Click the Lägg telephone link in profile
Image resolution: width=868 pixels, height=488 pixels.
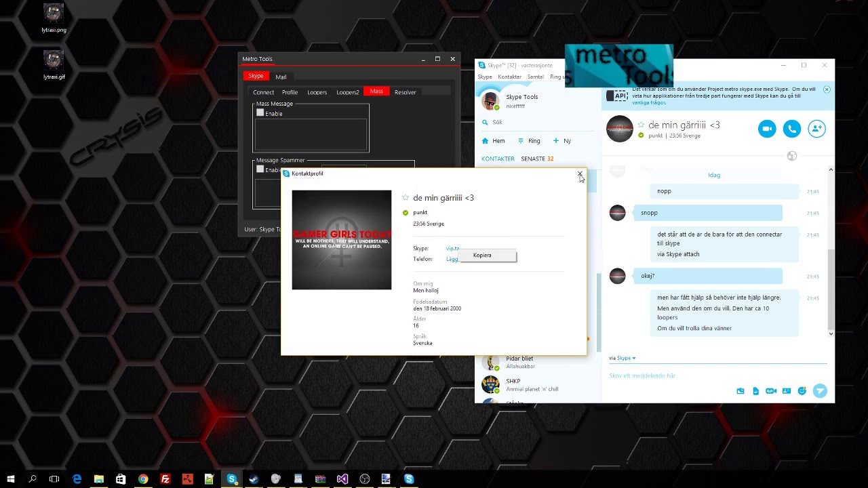click(452, 259)
